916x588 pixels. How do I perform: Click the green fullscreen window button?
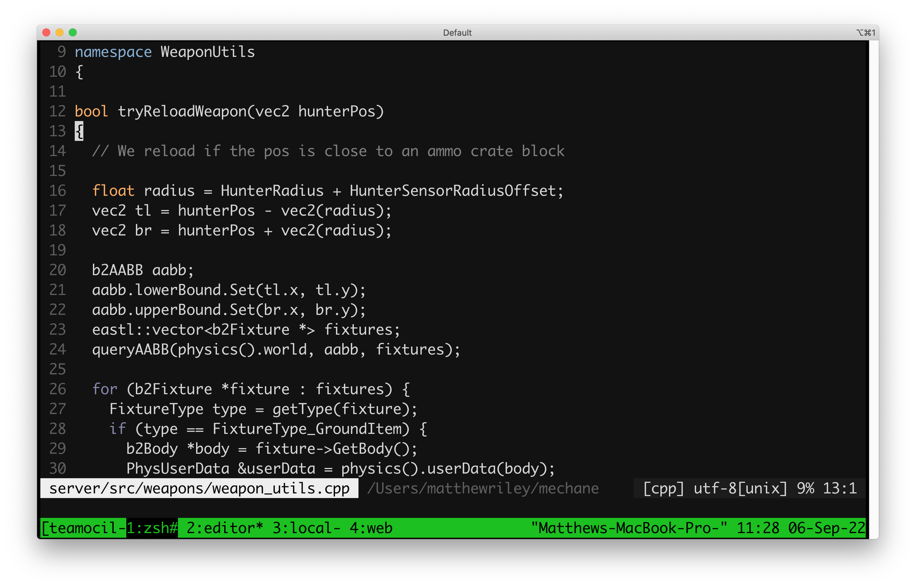click(73, 32)
